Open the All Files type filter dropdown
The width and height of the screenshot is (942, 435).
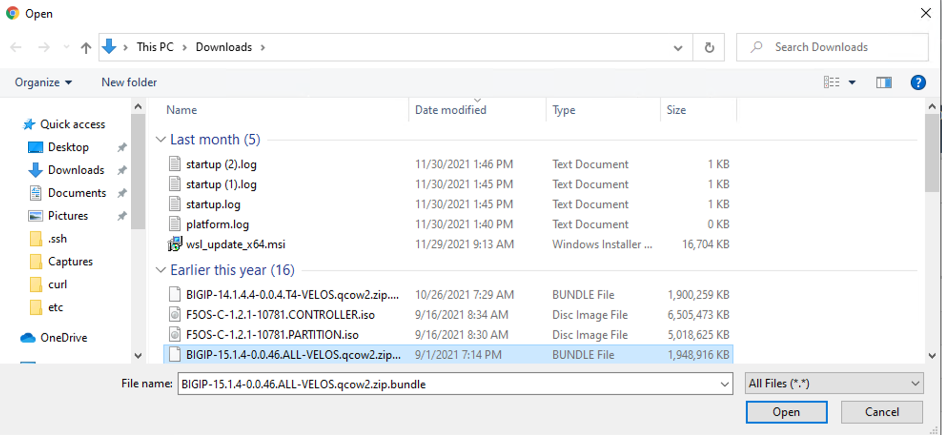[834, 383]
